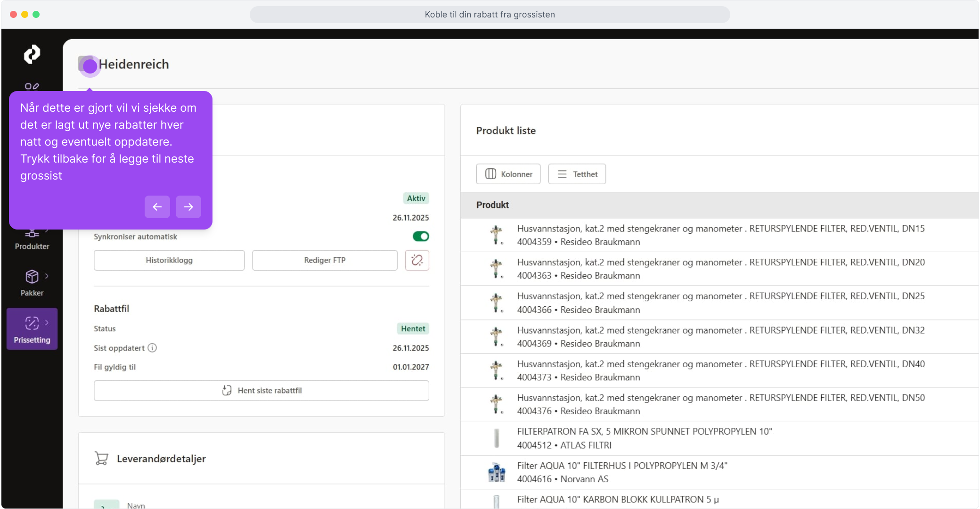Click the FILTERPATRON FA SX thumbnail
The image size is (980, 509).
(496, 438)
